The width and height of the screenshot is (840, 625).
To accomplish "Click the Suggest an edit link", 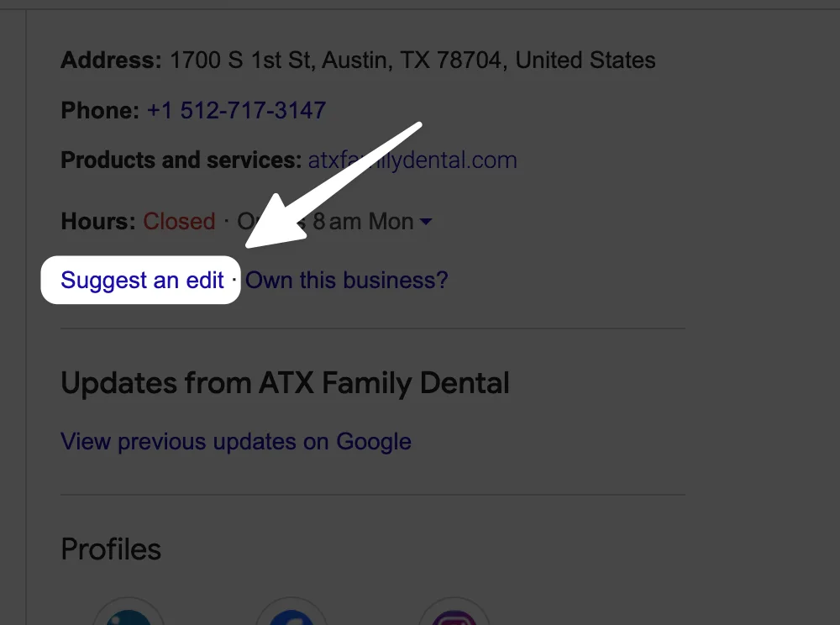I will tap(142, 280).
